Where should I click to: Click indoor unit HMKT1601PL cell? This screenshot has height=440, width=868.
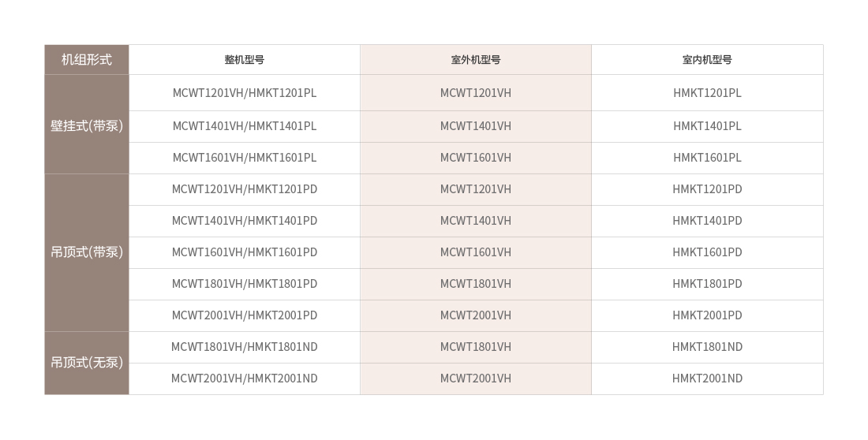[x=707, y=158]
